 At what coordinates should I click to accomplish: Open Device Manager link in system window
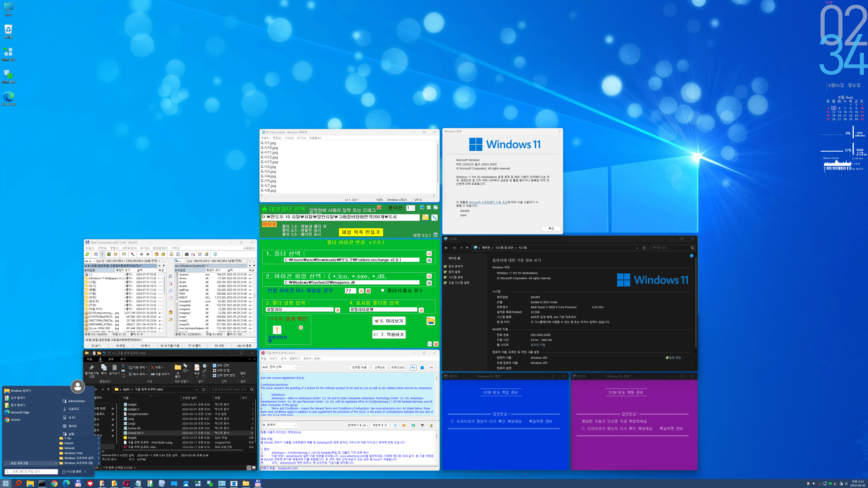tap(455, 266)
